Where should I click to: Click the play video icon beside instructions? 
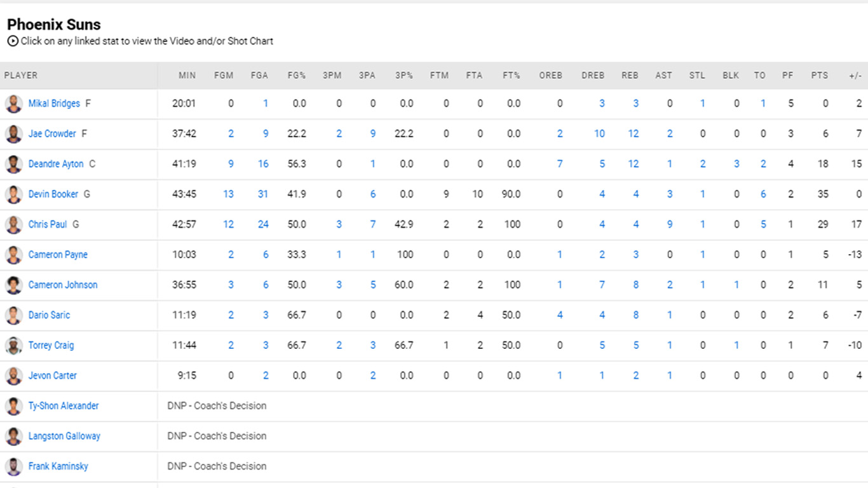tap(13, 41)
